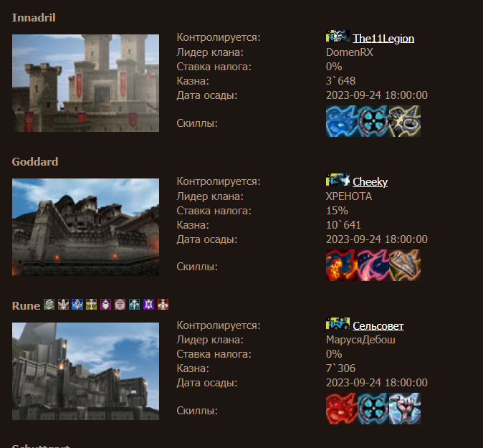Click the first green badge beside Rune heading

(49, 305)
